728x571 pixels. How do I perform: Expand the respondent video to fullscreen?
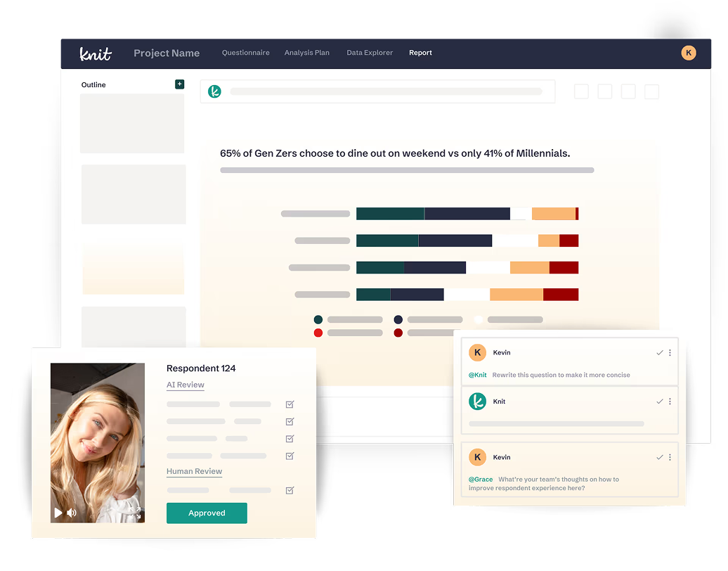coord(135,513)
